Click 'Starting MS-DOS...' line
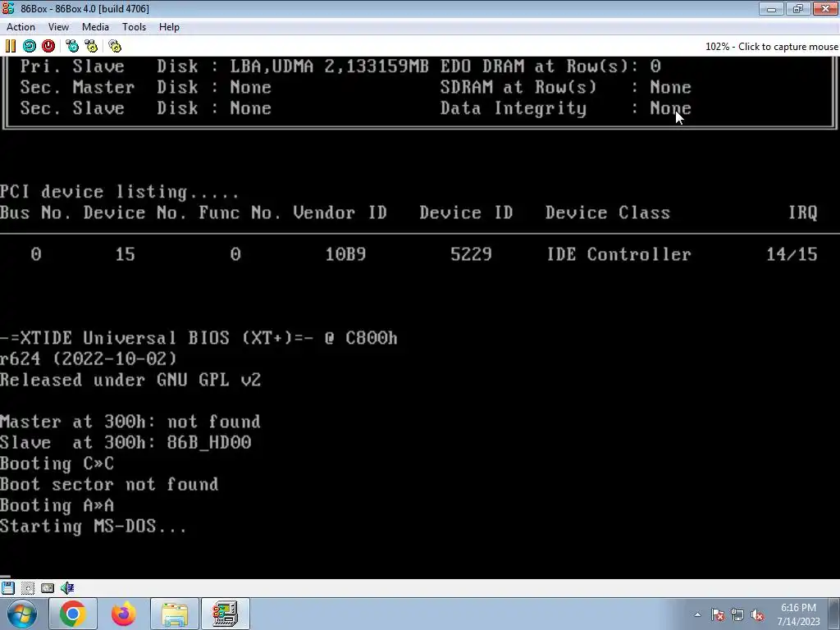 (94, 526)
